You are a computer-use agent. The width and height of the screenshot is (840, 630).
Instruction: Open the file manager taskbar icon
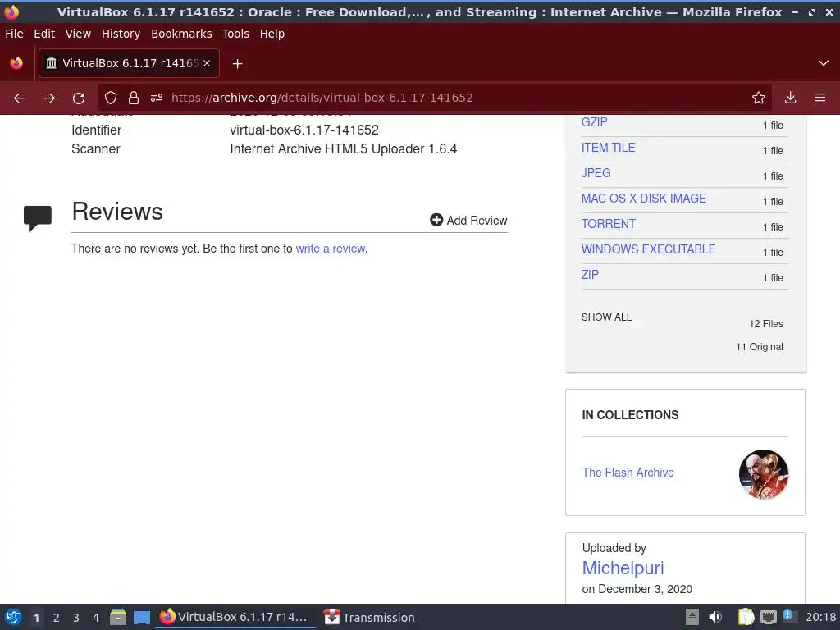118,617
